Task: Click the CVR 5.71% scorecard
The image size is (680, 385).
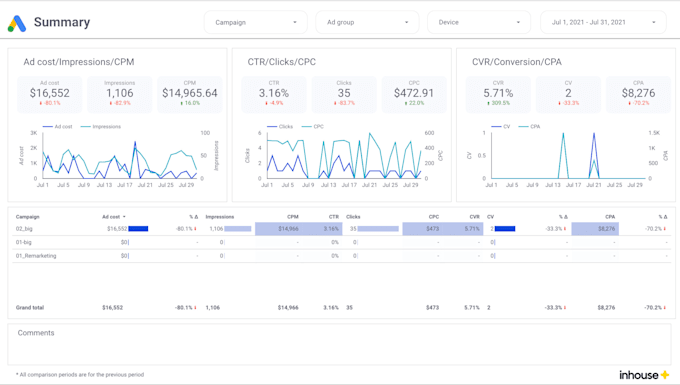Action: [x=498, y=95]
